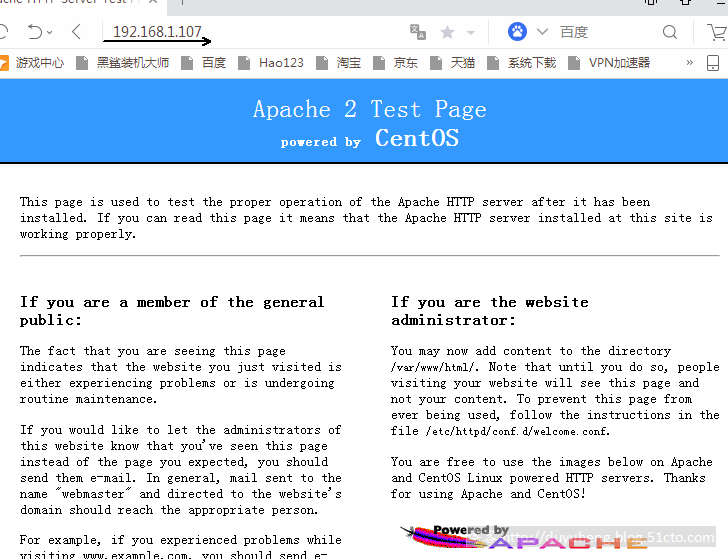Click heading "If you are a member of the general public:"

tap(172, 311)
